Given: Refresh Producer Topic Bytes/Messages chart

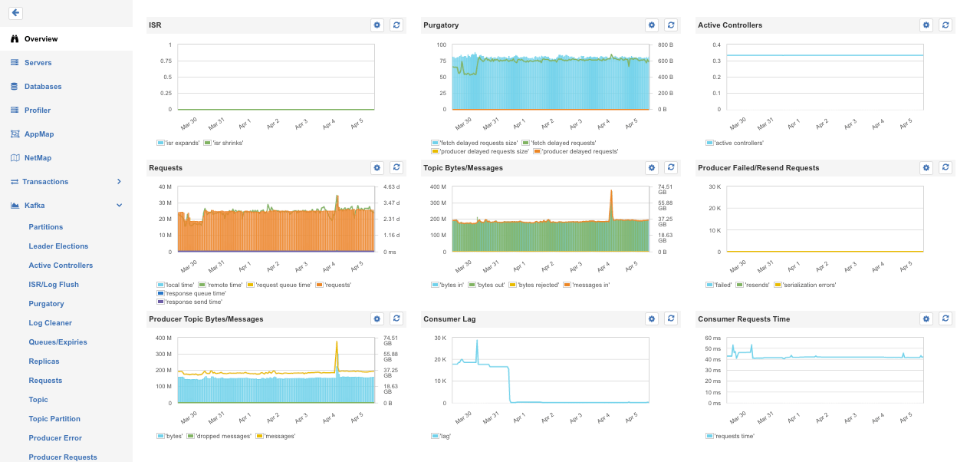Looking at the screenshot, I should [x=396, y=318].
